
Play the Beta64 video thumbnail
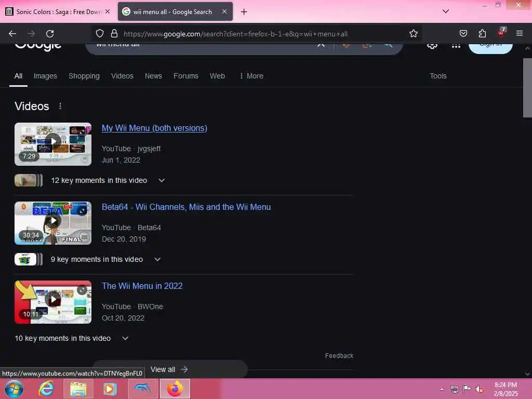pos(53,223)
